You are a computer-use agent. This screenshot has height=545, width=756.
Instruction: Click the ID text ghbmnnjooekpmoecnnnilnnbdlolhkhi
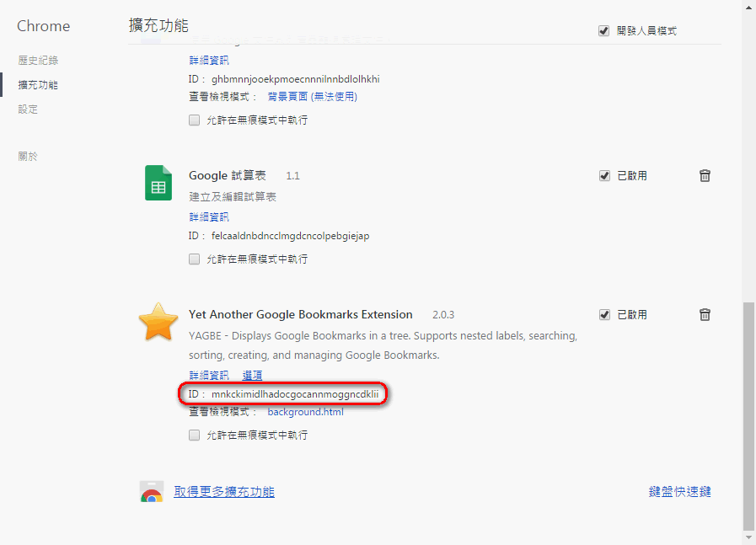pos(296,79)
